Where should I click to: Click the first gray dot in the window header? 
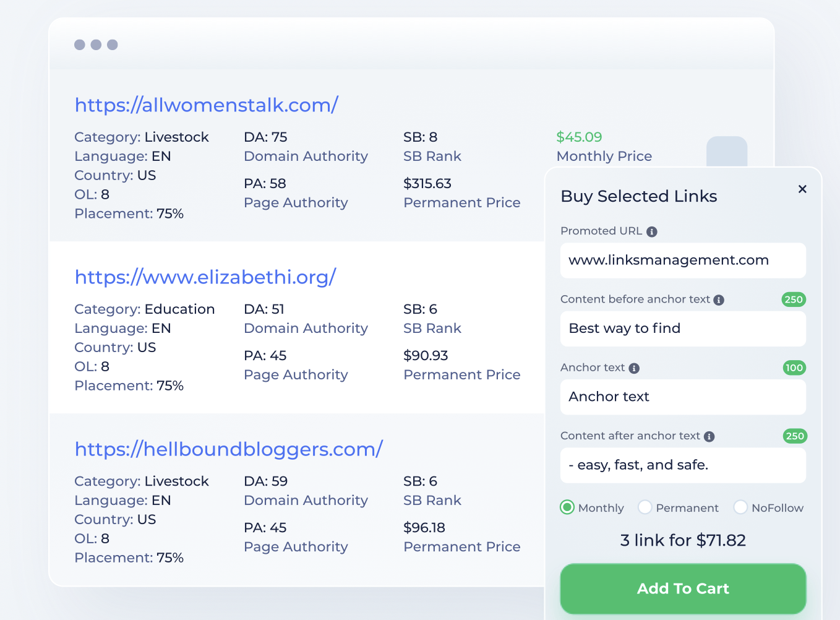click(80, 45)
